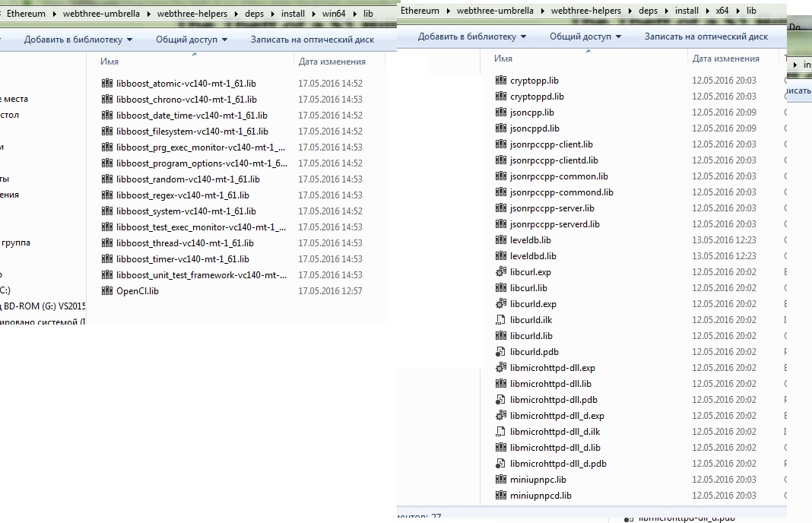
Task: Click the miniupnpcd.lib file icon
Action: (501, 495)
